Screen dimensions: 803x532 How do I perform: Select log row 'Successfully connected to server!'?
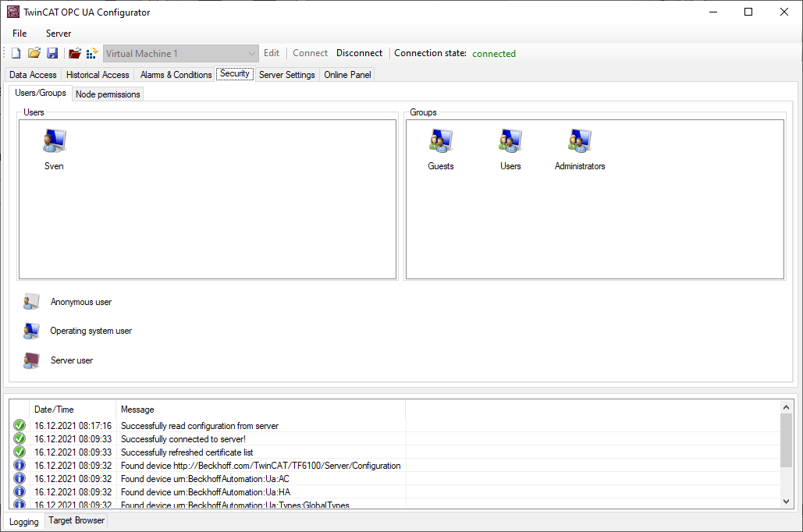pyautogui.click(x=183, y=439)
